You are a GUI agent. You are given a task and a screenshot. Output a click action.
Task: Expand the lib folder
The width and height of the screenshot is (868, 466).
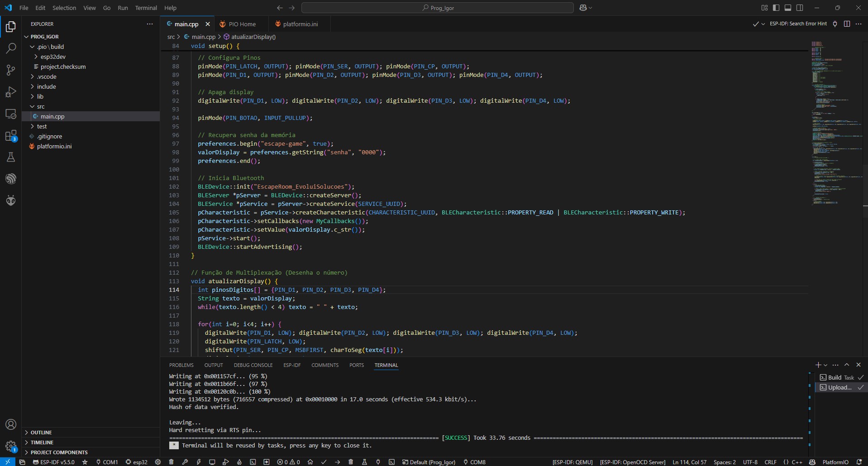[x=91, y=96]
